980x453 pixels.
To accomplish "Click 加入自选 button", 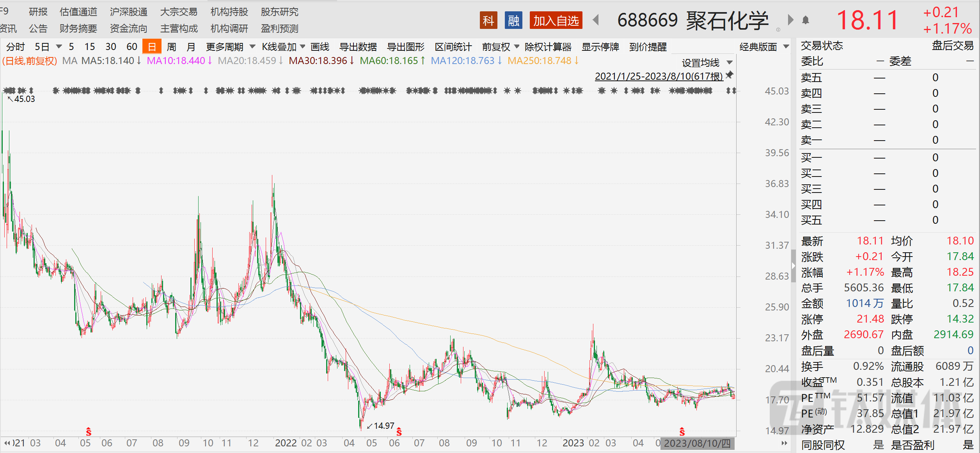I will [x=556, y=20].
